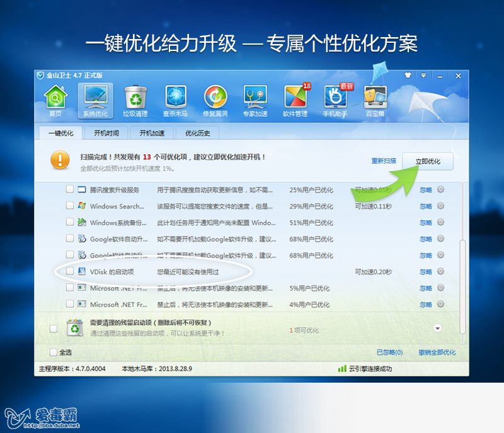Open the 修复漏洞 patch repair icon
Screen dimensions: 504x433
[x=215, y=101]
